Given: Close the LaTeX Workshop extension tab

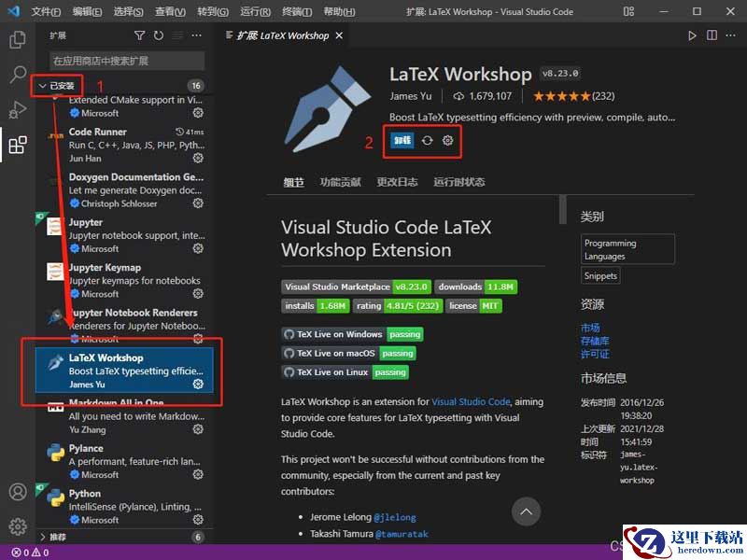Looking at the screenshot, I should 339,35.
